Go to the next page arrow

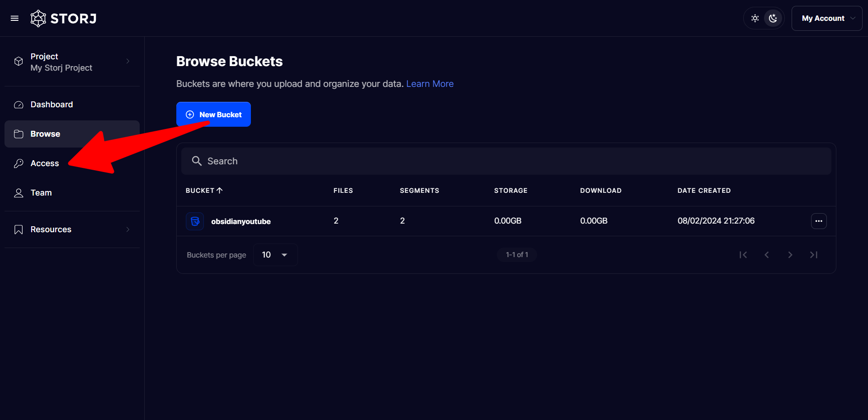[x=790, y=255]
